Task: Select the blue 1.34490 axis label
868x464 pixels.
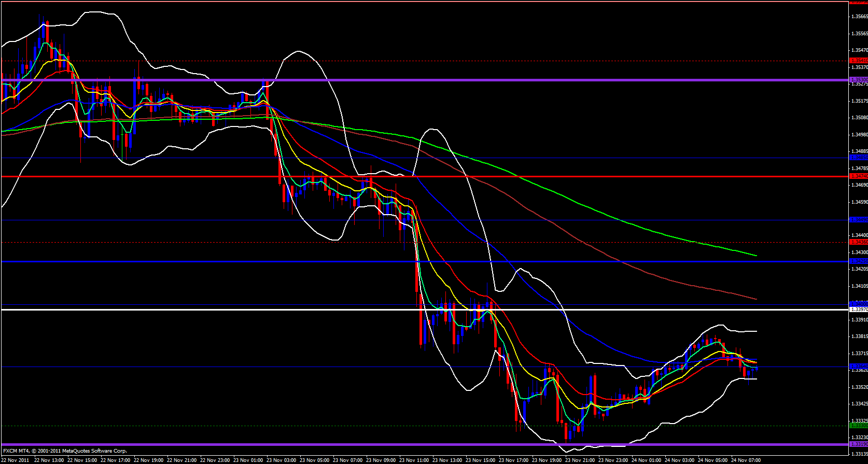Action: [x=858, y=220]
